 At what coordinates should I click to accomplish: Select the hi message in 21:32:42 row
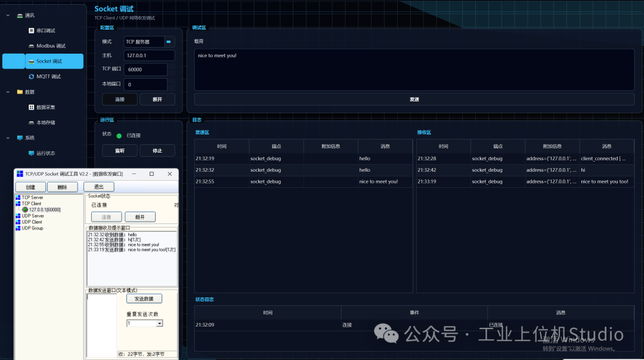point(606,170)
